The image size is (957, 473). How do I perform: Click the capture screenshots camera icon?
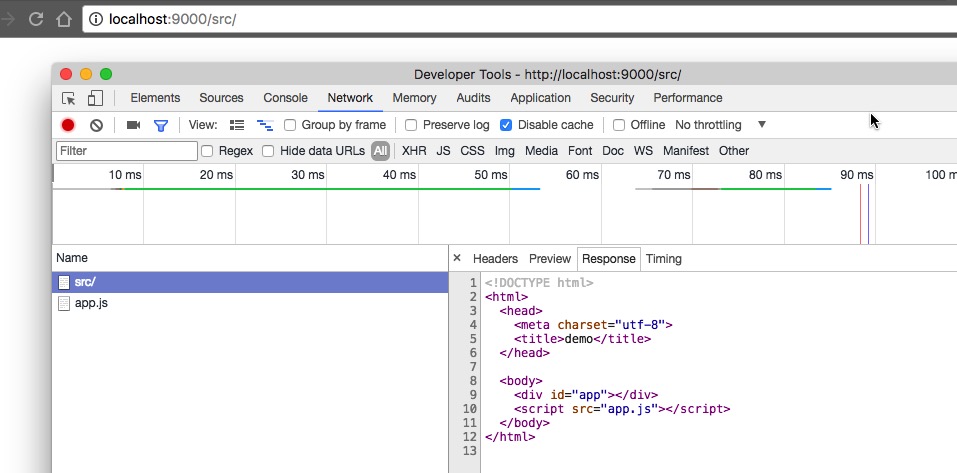133,125
